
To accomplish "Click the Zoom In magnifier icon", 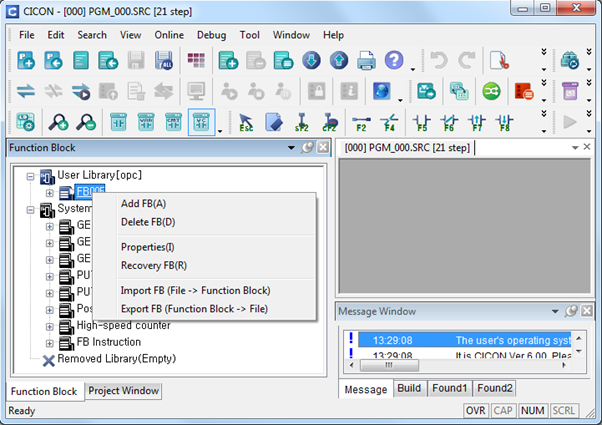I will [57, 122].
